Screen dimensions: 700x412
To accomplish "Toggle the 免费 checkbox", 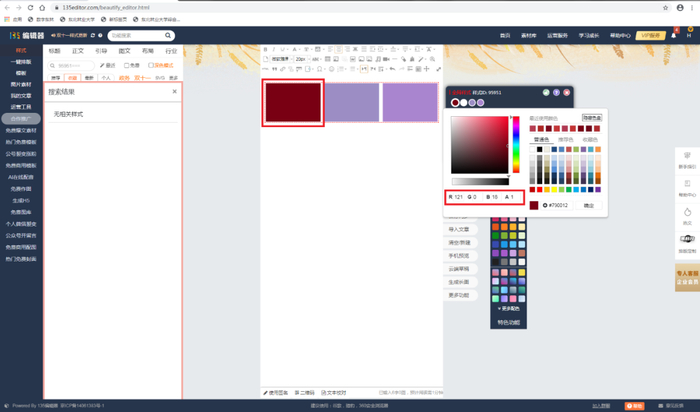I will point(126,65).
